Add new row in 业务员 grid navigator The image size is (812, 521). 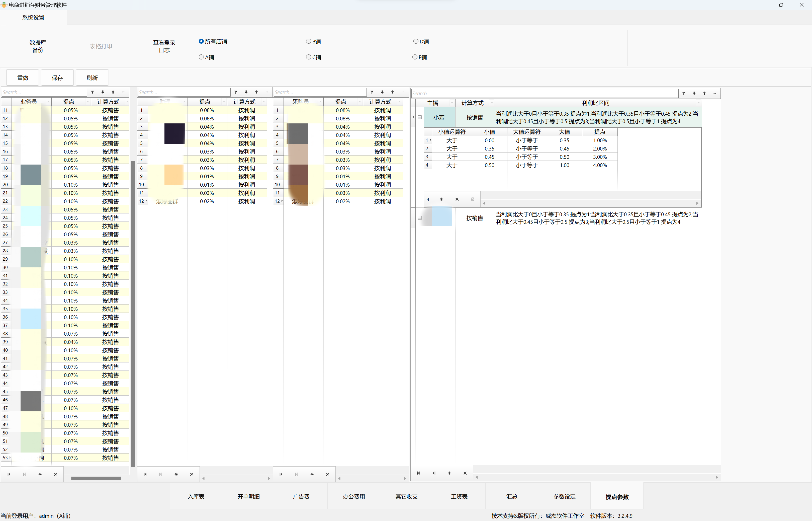coord(40,474)
